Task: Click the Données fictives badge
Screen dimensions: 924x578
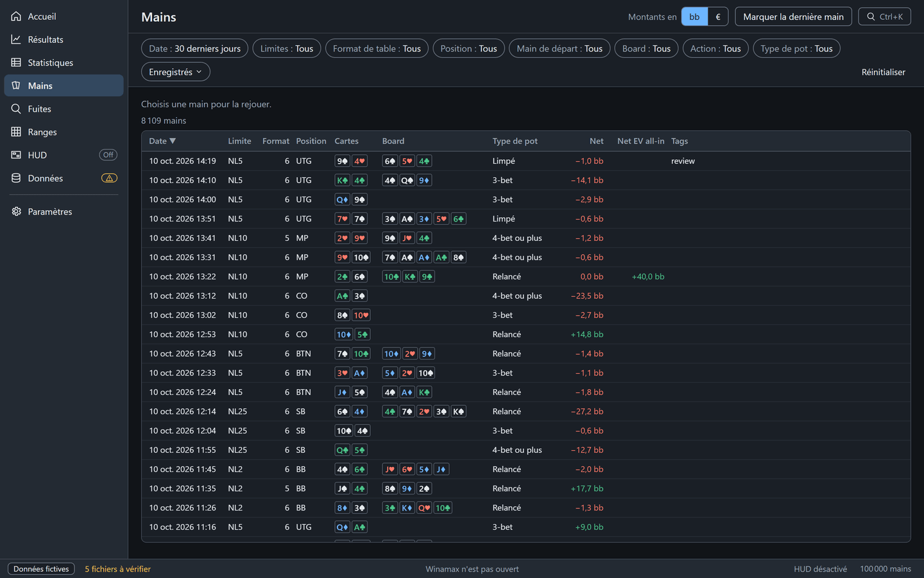Action: point(41,569)
